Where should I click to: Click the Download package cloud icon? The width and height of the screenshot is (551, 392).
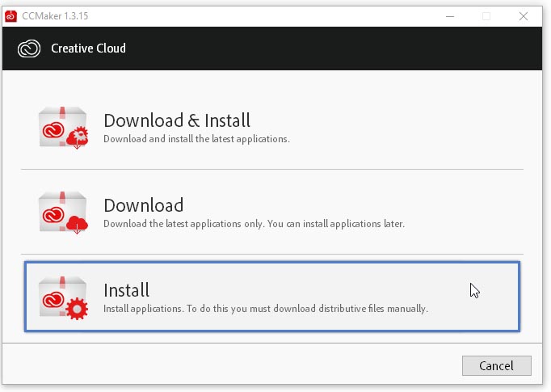[x=63, y=213]
